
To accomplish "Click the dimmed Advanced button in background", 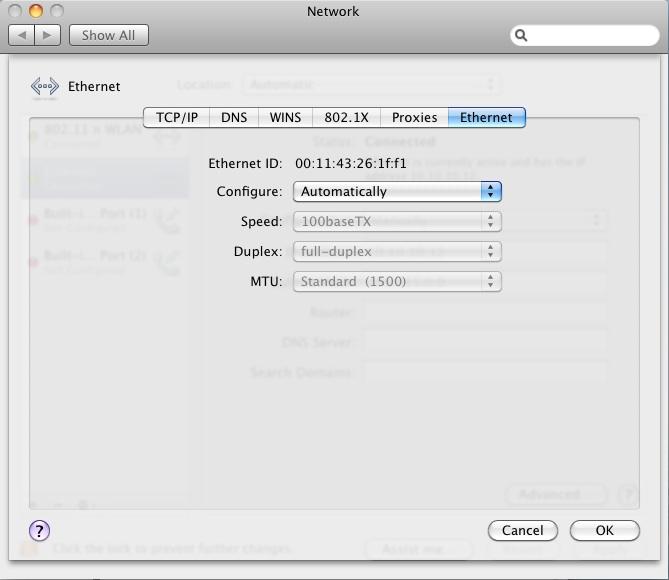I will pos(556,495).
